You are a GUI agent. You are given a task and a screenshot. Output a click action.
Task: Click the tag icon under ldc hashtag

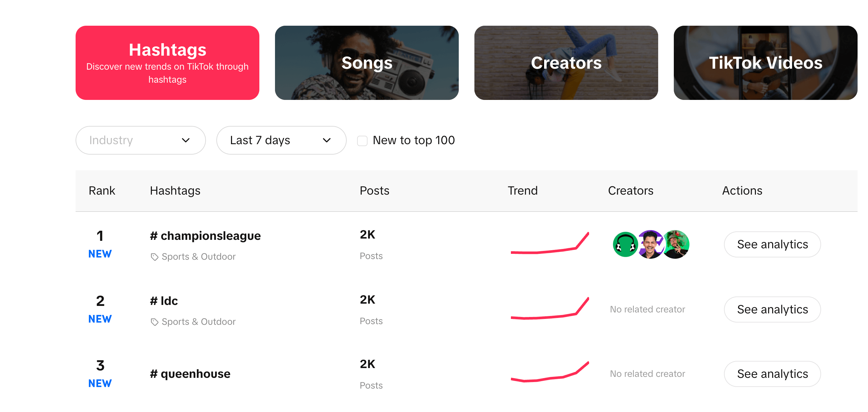(x=154, y=322)
